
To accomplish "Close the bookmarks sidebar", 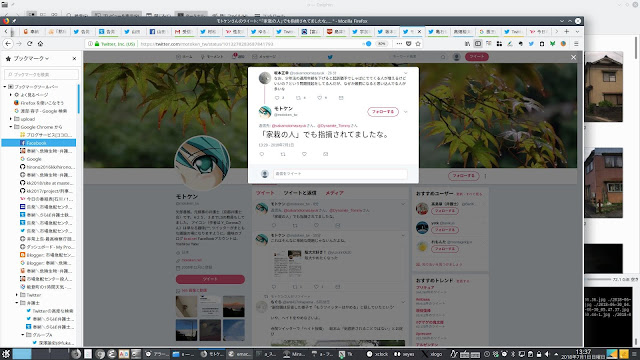I will click(x=74, y=59).
